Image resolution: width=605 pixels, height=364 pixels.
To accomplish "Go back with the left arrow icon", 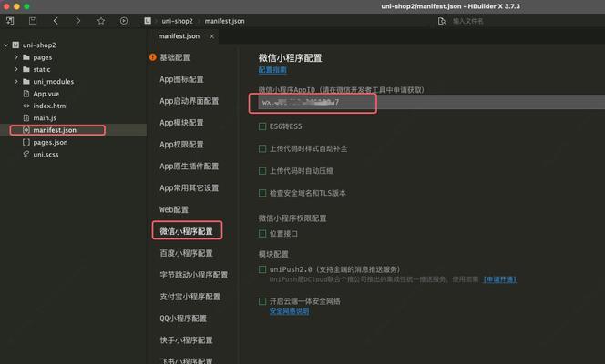I will [x=56, y=21].
